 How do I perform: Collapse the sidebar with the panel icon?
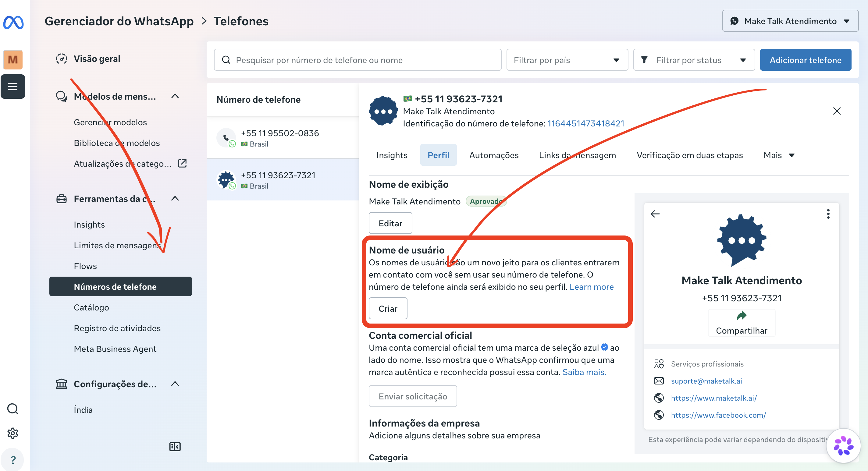coord(175,447)
